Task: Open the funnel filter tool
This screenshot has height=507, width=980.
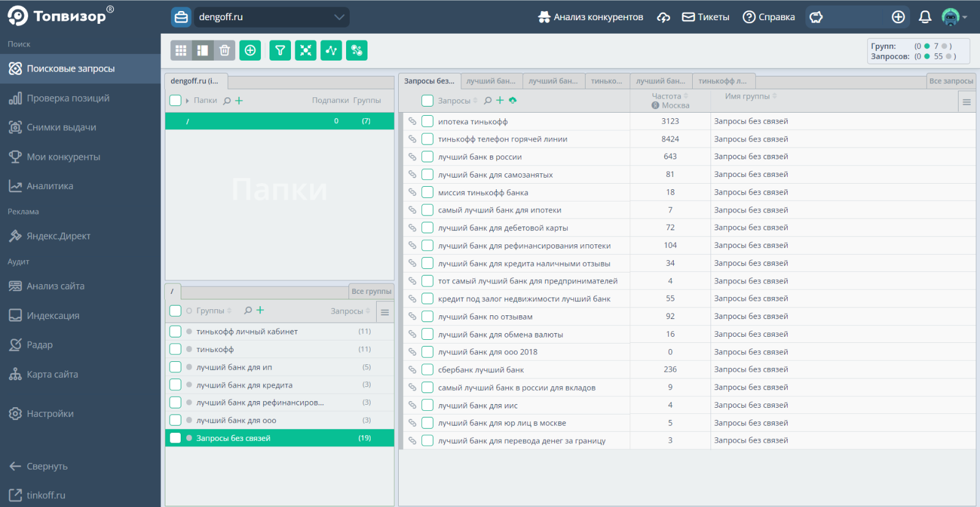Action: tap(280, 50)
